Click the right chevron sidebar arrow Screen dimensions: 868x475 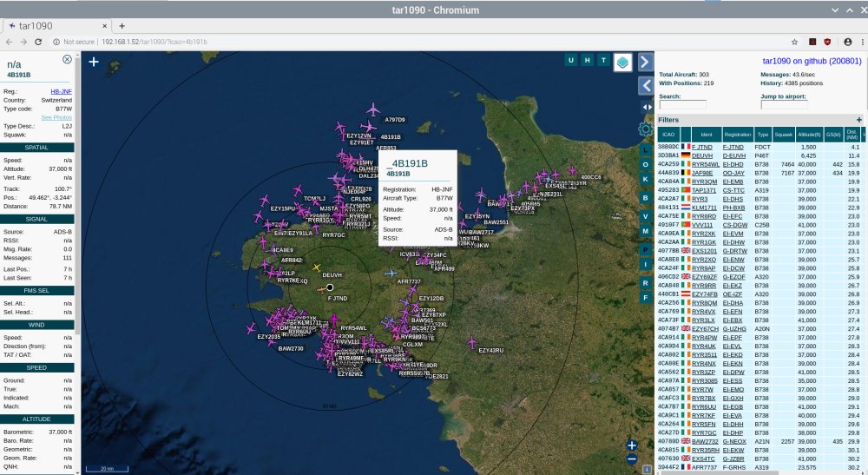coord(645,62)
